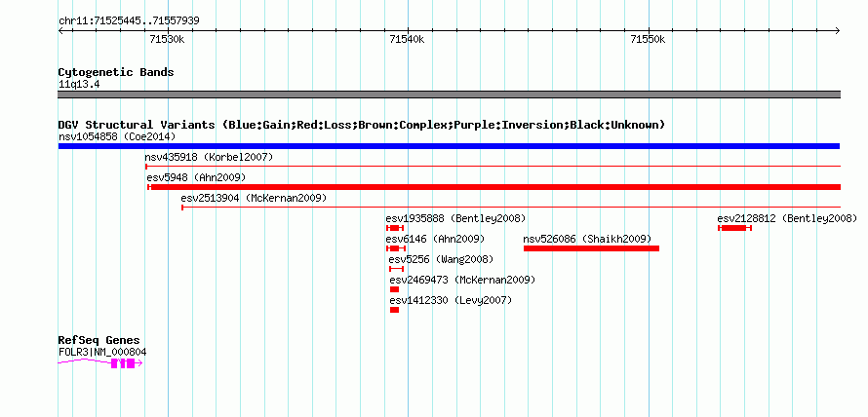Select the esv5256 (Wang2008) label
Viewport: 868px width, 417px height.
pos(441,259)
